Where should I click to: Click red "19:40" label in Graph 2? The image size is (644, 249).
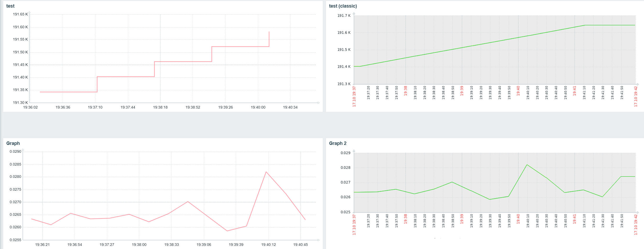click(518, 219)
